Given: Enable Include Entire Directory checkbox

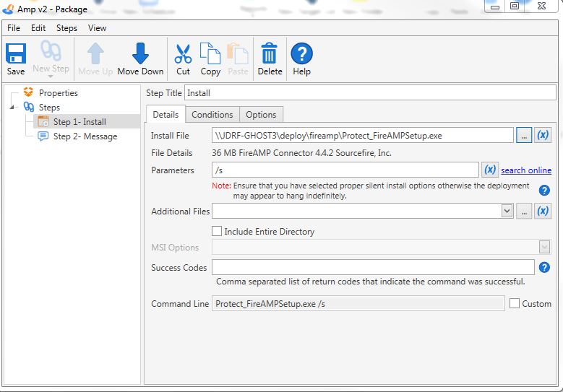Looking at the screenshot, I should pyautogui.click(x=217, y=232).
